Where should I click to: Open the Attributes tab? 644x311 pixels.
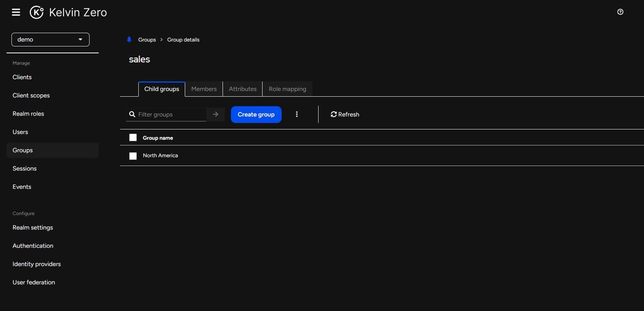[x=243, y=89]
